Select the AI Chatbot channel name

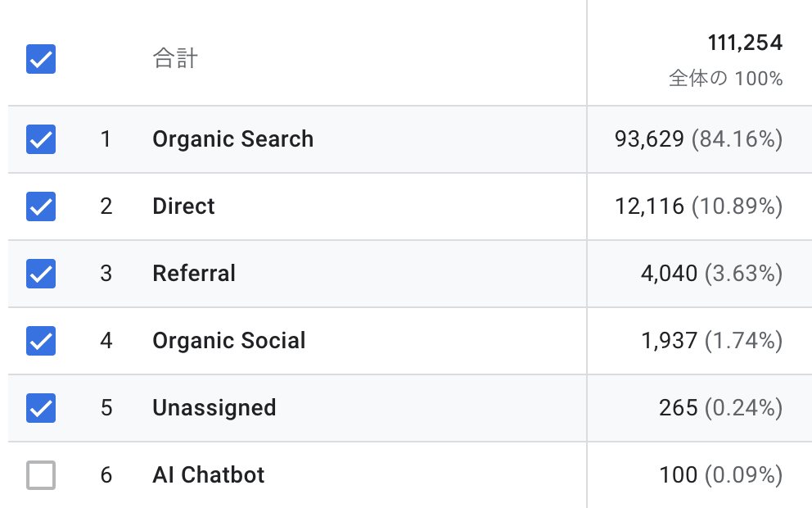[x=208, y=475]
